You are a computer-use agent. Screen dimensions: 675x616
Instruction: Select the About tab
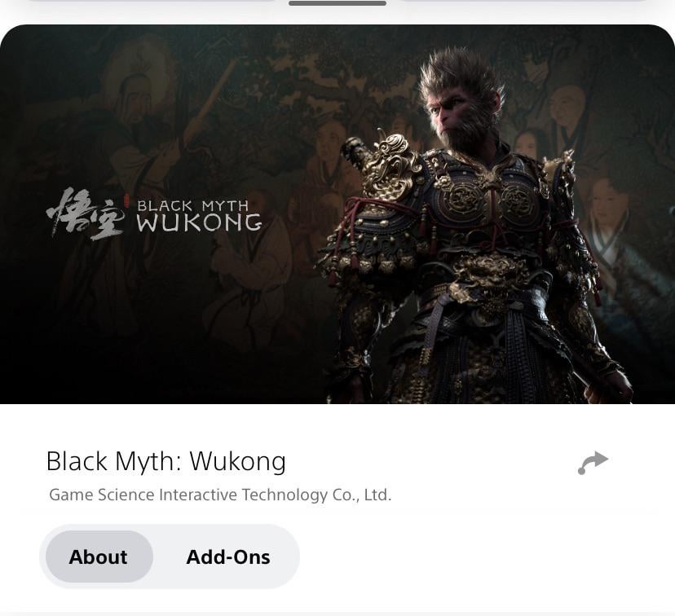(99, 557)
